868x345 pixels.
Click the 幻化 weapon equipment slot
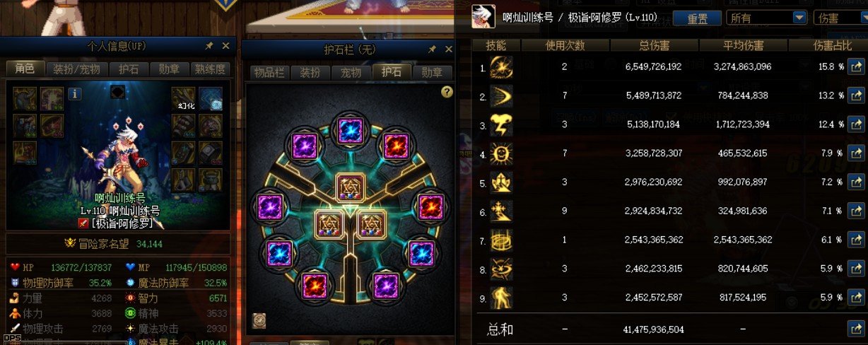pos(184,99)
